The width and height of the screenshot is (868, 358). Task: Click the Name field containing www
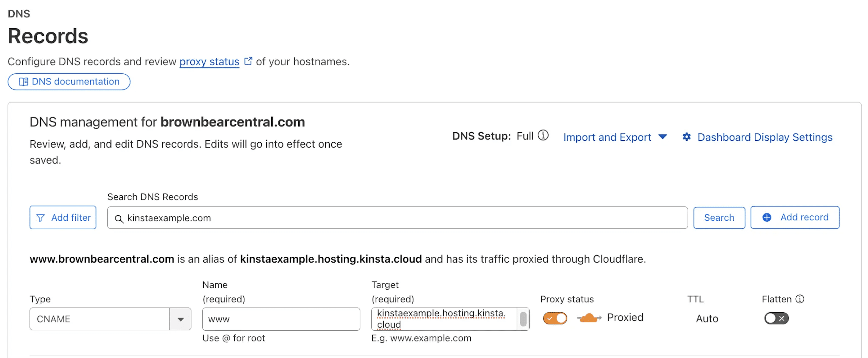281,319
